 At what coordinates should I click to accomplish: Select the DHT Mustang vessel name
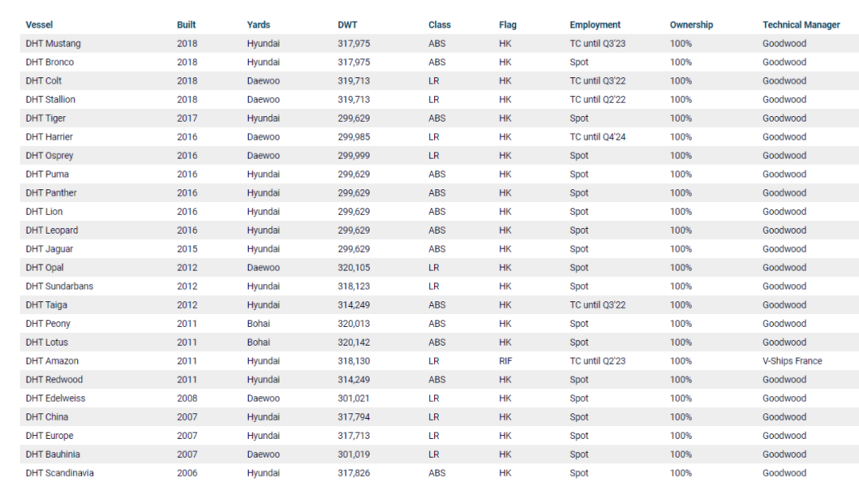pyautogui.click(x=53, y=43)
